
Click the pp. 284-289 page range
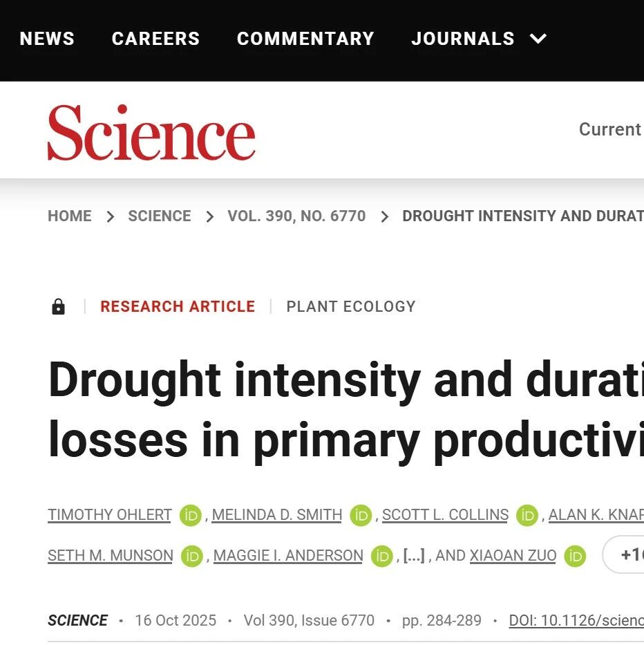(x=442, y=620)
